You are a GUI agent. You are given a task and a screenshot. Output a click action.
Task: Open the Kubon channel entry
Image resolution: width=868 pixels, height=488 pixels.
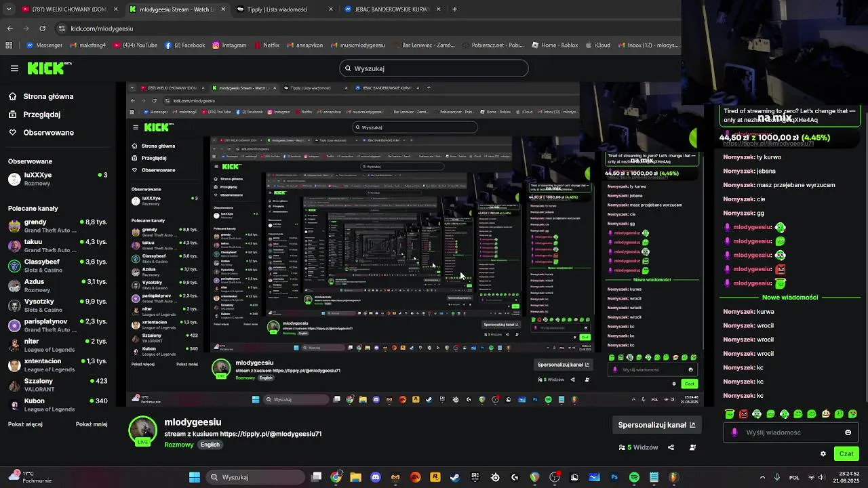coord(58,404)
